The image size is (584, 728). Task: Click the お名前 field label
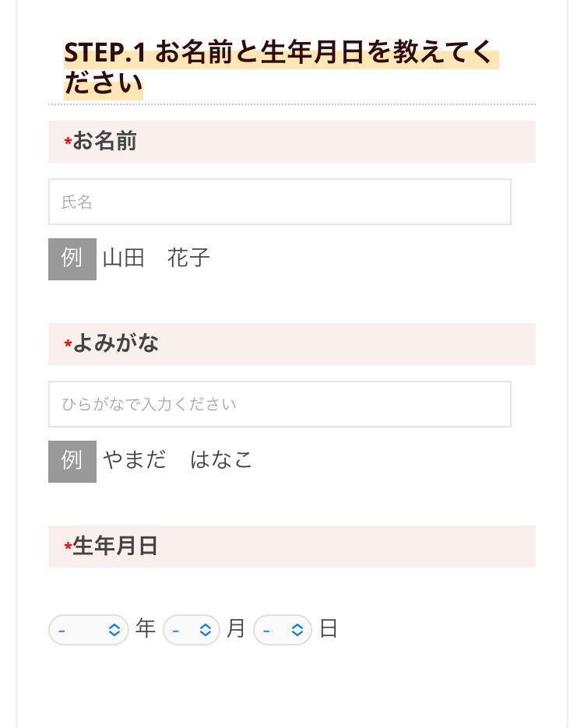[x=105, y=141]
